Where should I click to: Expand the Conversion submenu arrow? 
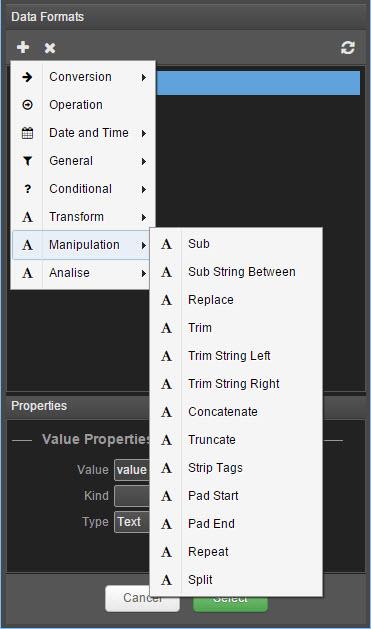[144, 77]
